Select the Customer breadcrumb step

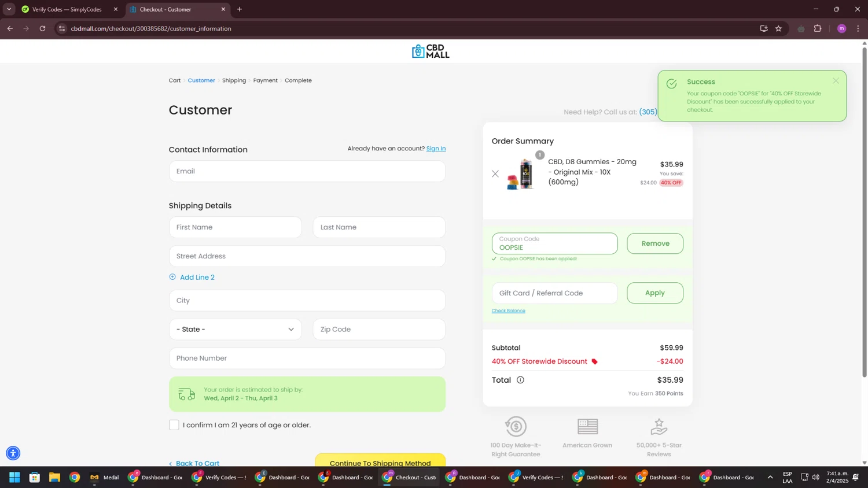point(201,80)
